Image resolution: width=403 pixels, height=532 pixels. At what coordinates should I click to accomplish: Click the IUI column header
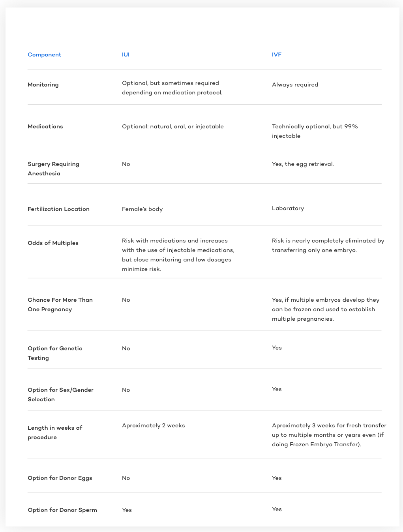click(126, 55)
